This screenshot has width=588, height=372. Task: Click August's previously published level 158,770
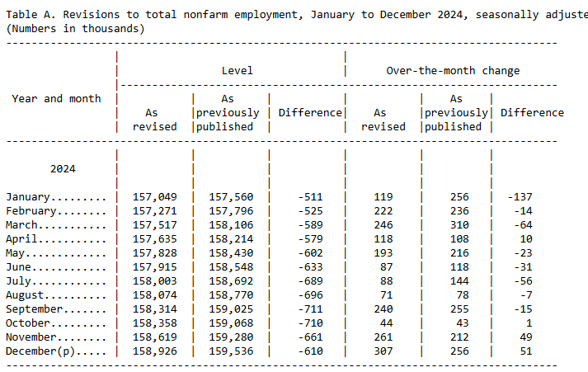(231, 295)
